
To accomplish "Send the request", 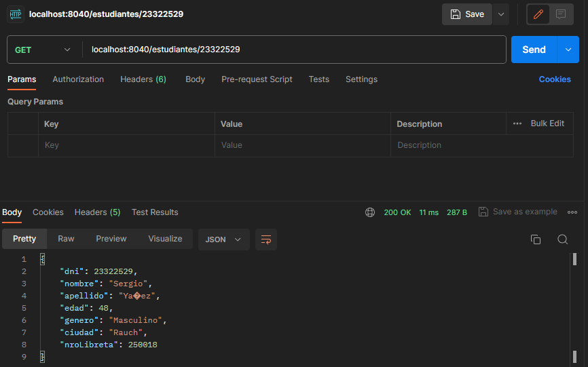I will 534,50.
